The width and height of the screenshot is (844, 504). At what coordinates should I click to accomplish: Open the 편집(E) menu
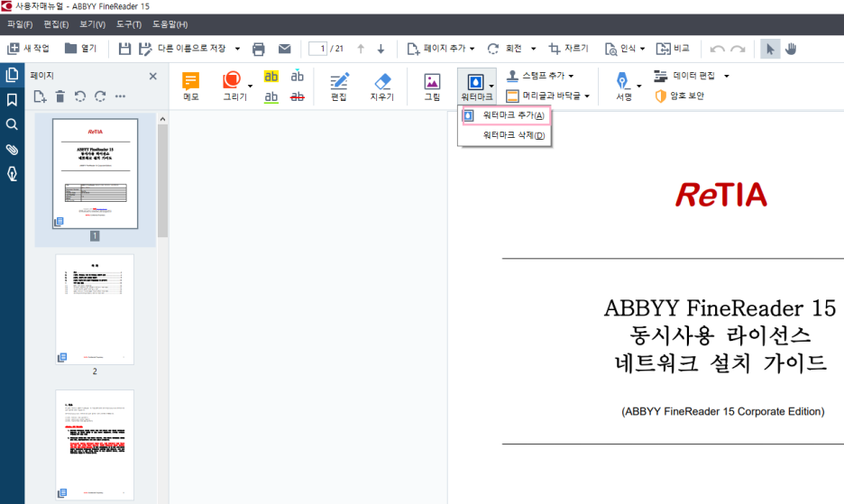[x=56, y=24]
